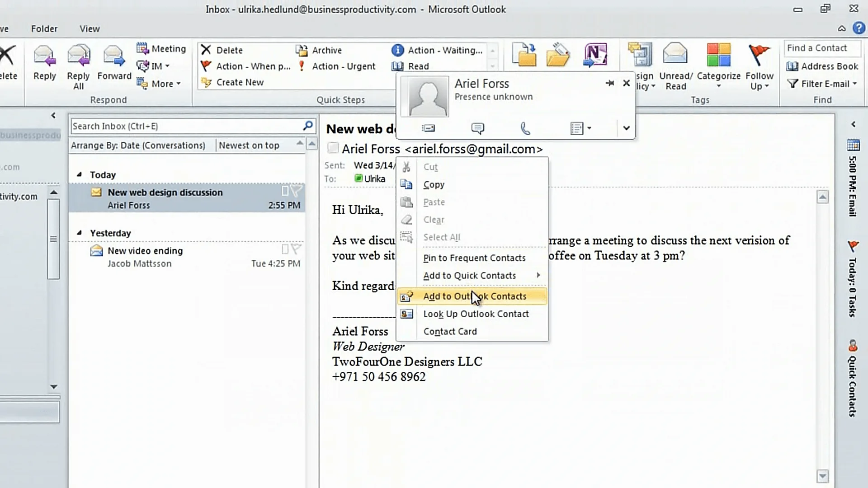Click the Action - Waiting... quick step
868x488 pixels.
click(437, 50)
